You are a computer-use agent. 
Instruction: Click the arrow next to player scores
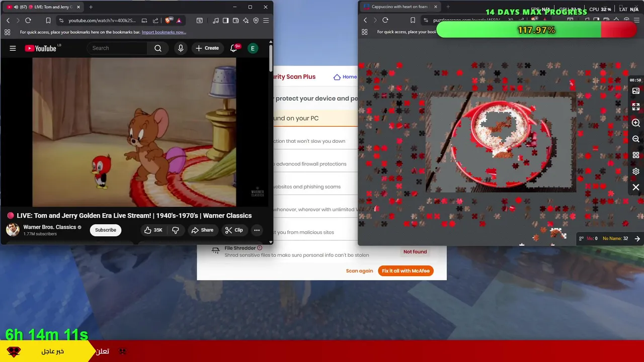[x=637, y=239]
